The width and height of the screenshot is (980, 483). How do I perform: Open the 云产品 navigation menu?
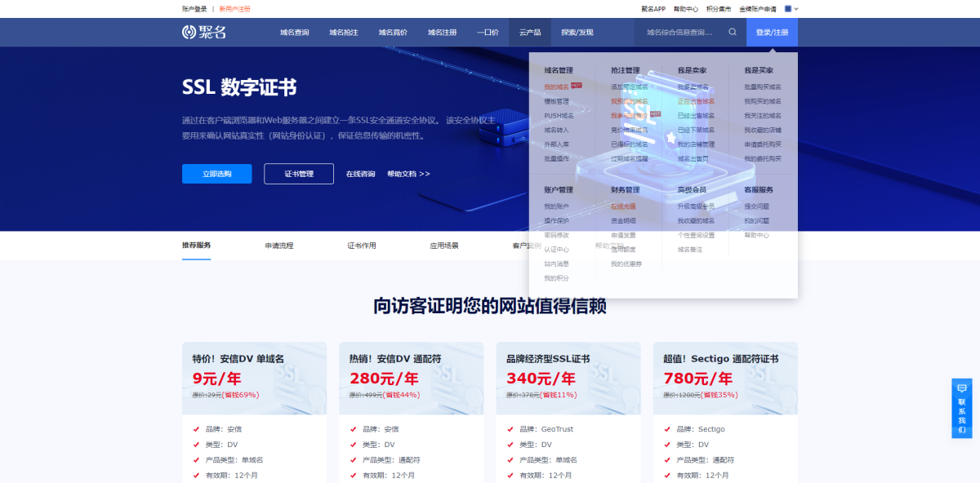pyautogui.click(x=529, y=33)
